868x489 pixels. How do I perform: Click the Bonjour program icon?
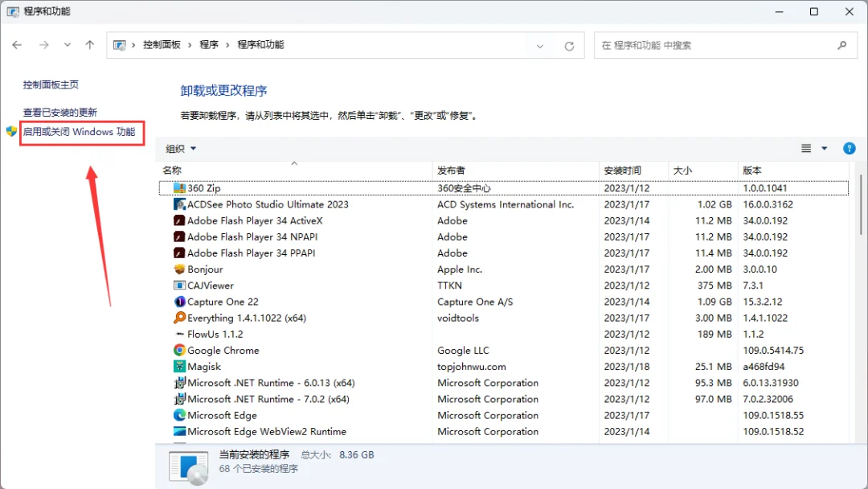pos(179,269)
